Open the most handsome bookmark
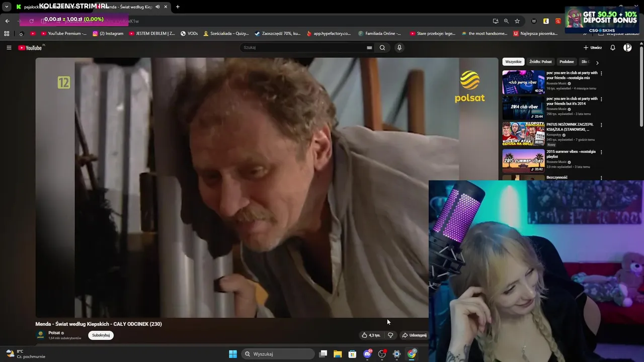The width and height of the screenshot is (644, 362). pos(484,34)
